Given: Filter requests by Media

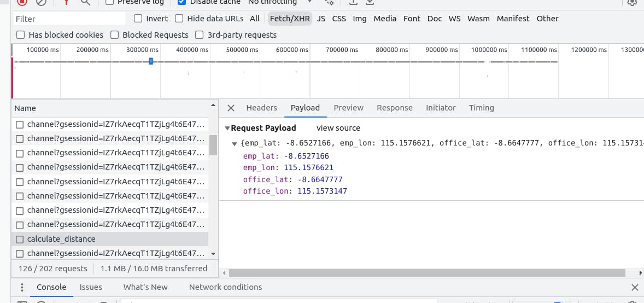Looking at the screenshot, I should 385,19.
